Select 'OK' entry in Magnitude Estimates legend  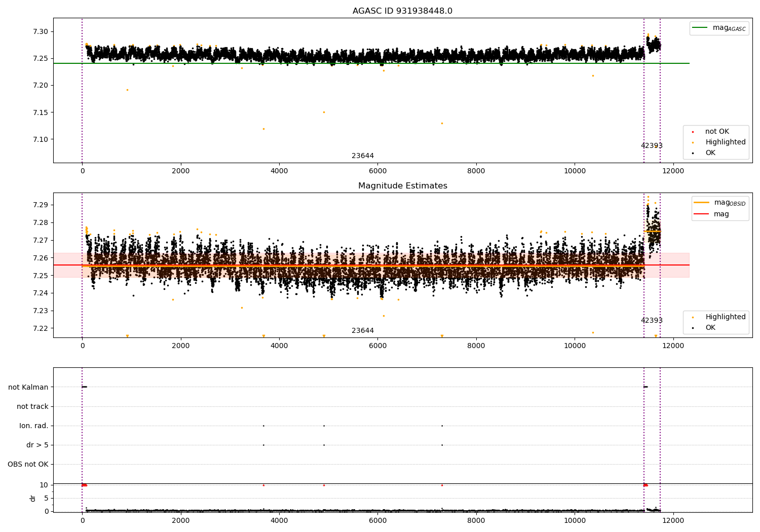click(710, 328)
